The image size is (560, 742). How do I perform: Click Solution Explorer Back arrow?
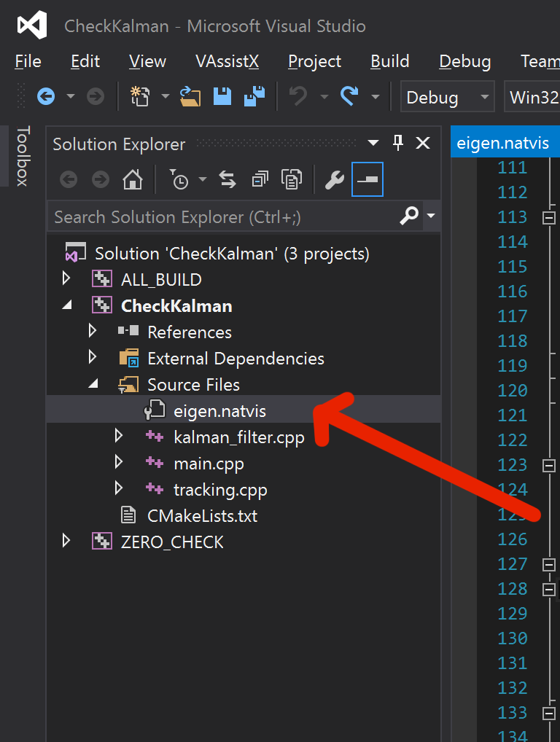point(69,180)
